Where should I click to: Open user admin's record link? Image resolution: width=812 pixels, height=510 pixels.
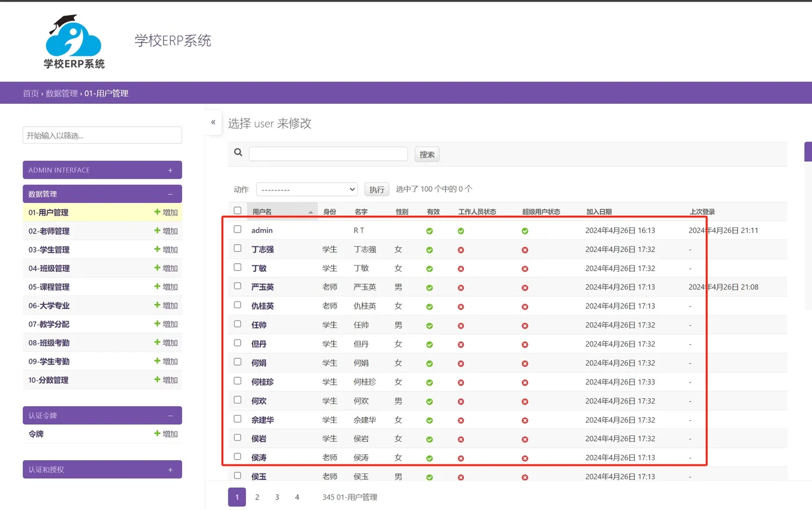[262, 230]
